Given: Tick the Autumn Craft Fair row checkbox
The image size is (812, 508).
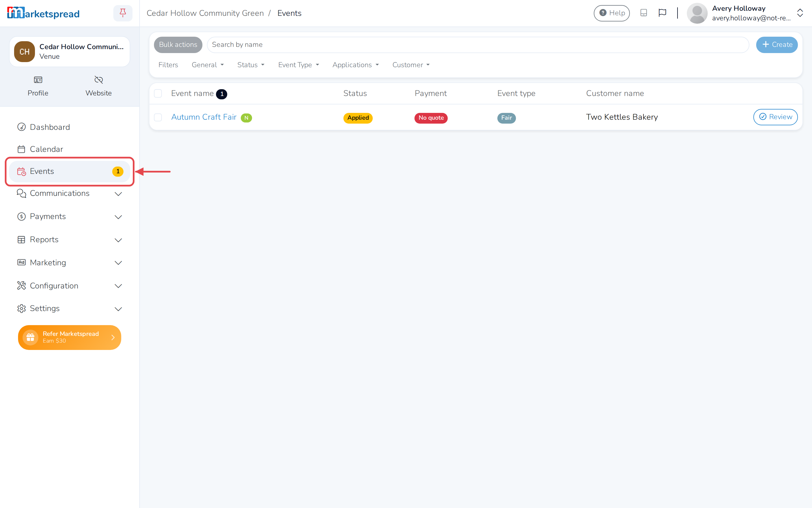Looking at the screenshot, I should tap(158, 117).
